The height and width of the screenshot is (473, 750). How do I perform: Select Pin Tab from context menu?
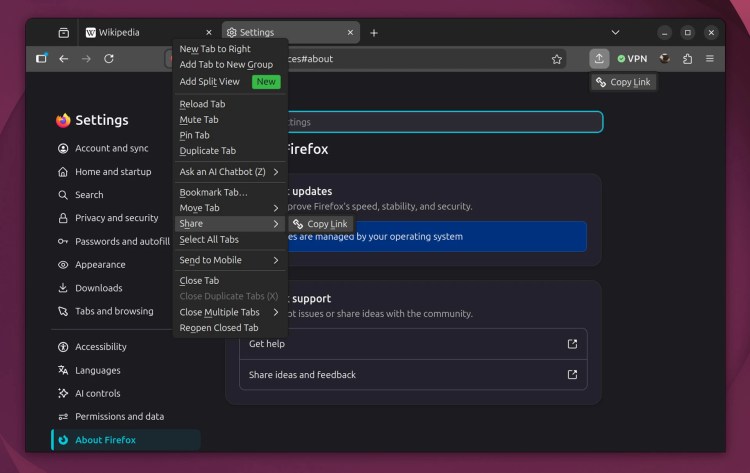click(x=230, y=135)
